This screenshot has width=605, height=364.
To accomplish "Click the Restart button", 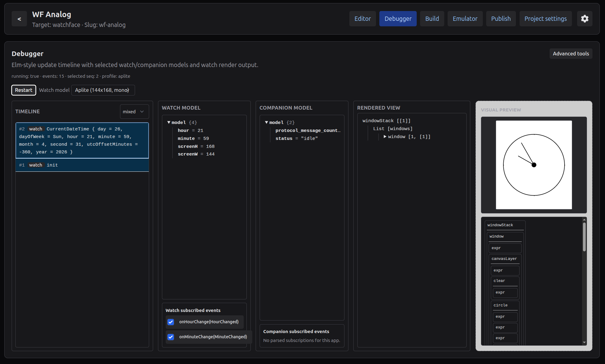I will coord(24,90).
